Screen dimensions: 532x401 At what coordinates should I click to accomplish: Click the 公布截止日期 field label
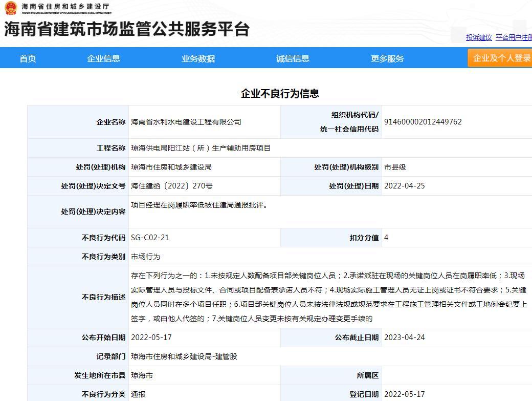click(x=357, y=337)
